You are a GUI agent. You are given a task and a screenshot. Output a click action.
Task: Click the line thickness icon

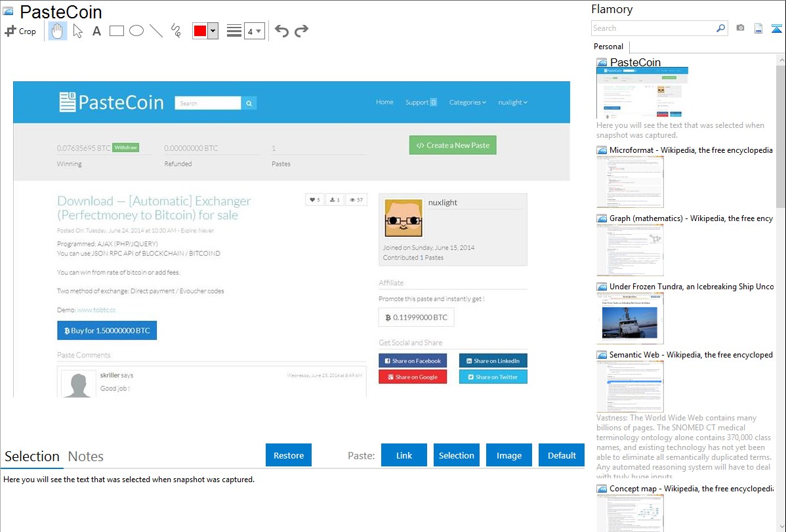coord(234,31)
